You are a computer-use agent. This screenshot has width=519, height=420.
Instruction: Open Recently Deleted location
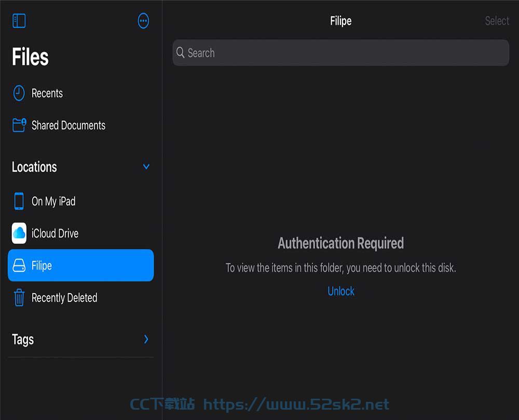coord(80,297)
